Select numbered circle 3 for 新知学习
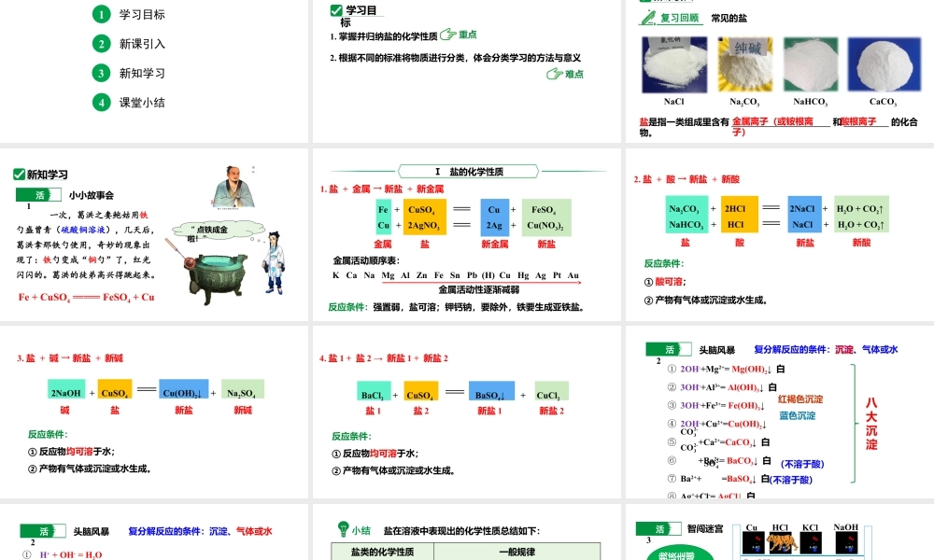The height and width of the screenshot is (560, 934). coord(101,73)
